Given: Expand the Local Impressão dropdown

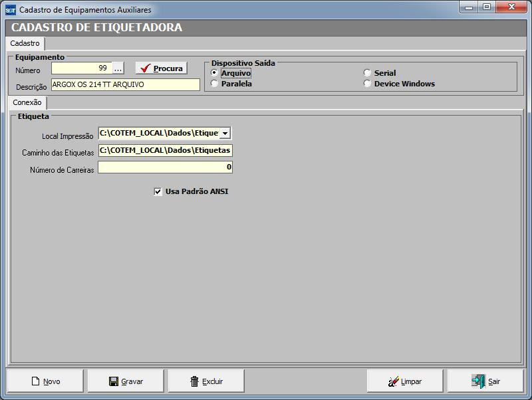Looking at the screenshot, I should (x=225, y=134).
